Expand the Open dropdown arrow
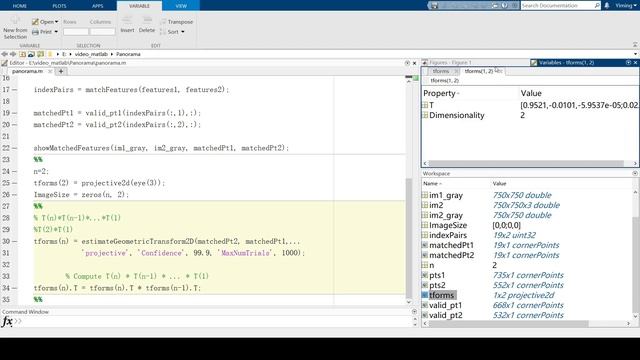This screenshot has width=640, height=360. pyautogui.click(x=56, y=22)
